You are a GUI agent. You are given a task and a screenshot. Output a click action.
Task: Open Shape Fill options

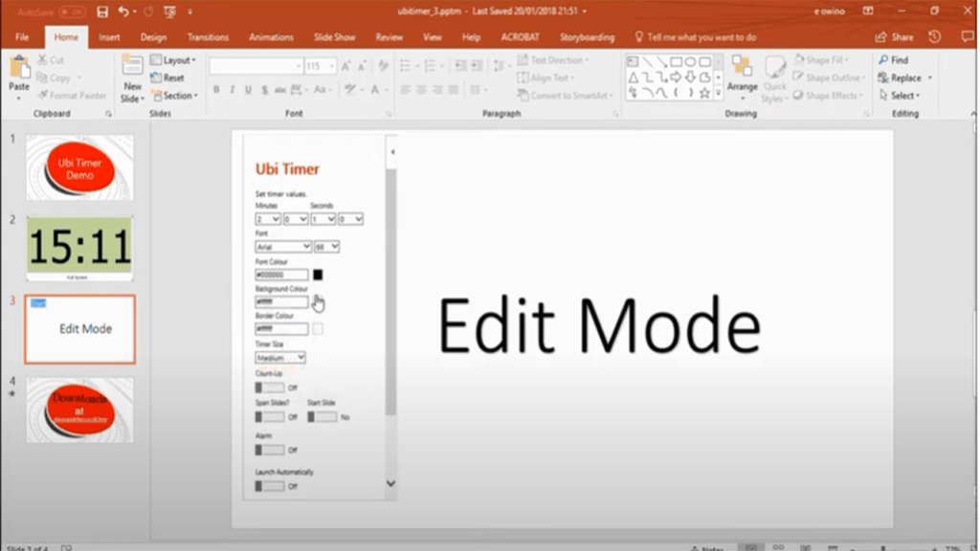(x=820, y=58)
